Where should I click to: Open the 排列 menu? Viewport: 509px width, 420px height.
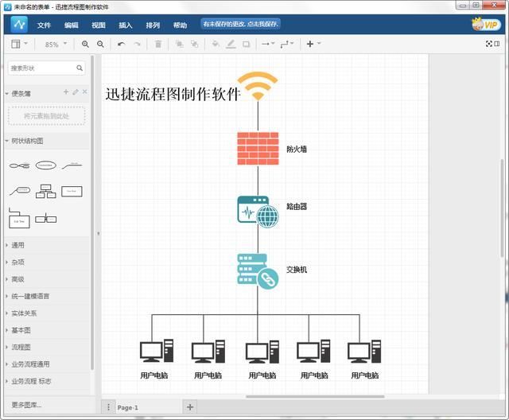[x=153, y=25]
